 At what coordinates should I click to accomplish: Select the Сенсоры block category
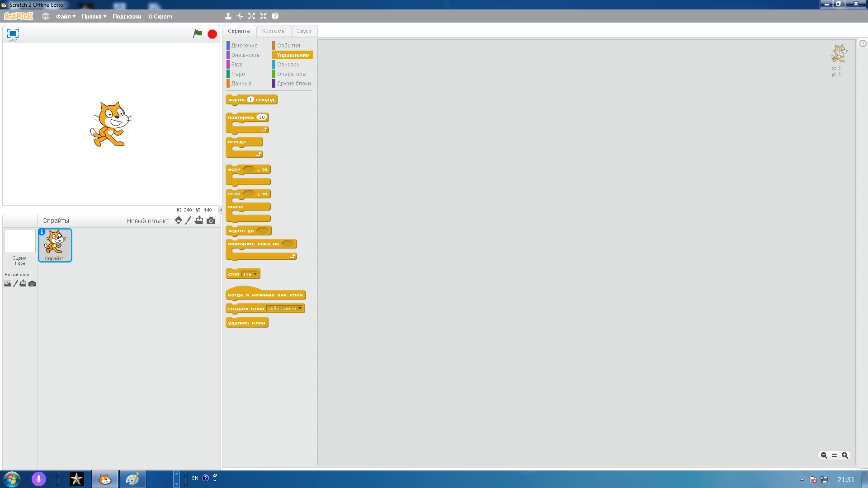pos(289,65)
